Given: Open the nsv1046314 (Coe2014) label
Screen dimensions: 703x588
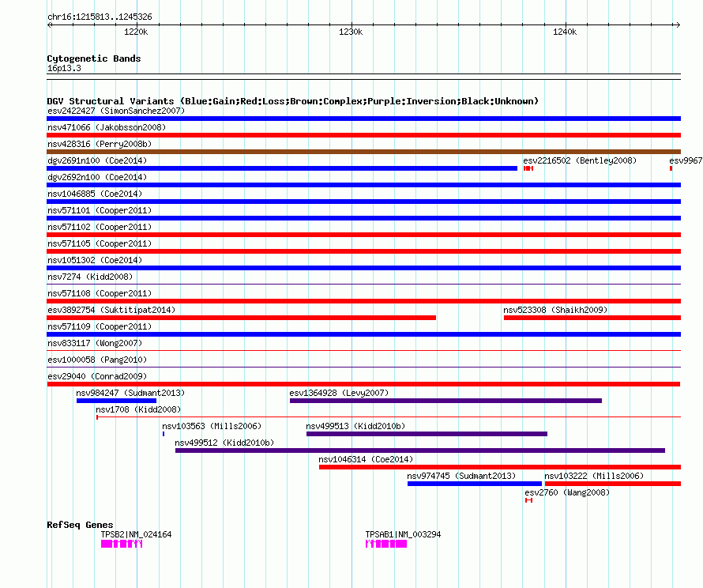Looking at the screenshot, I should click(366, 459).
